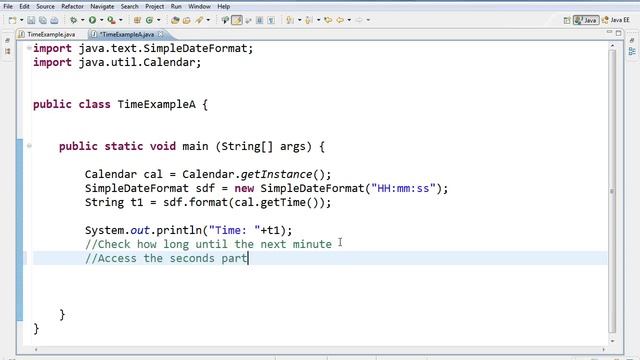The height and width of the screenshot is (360, 640).
Task: Open the Source menu
Action: coord(45,7)
